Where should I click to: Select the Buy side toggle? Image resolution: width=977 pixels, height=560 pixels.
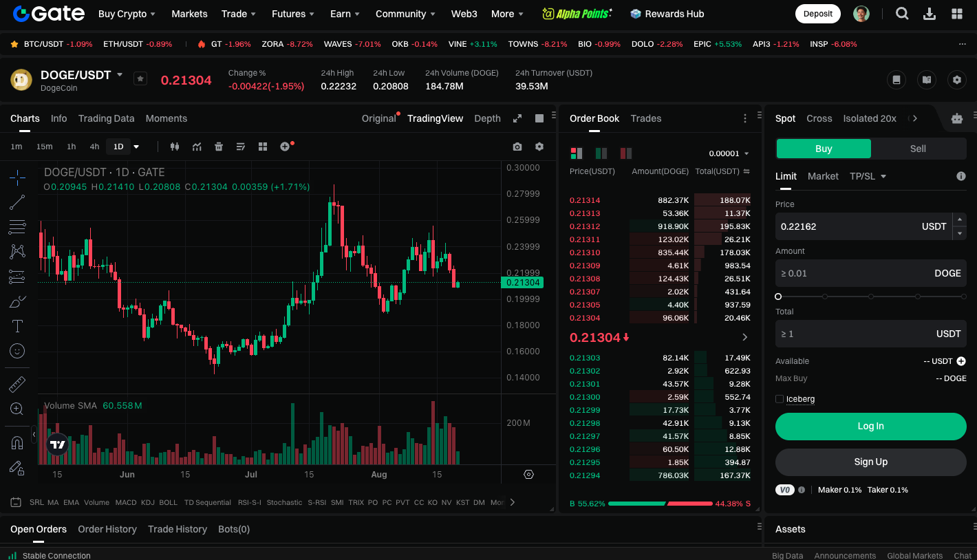click(824, 149)
